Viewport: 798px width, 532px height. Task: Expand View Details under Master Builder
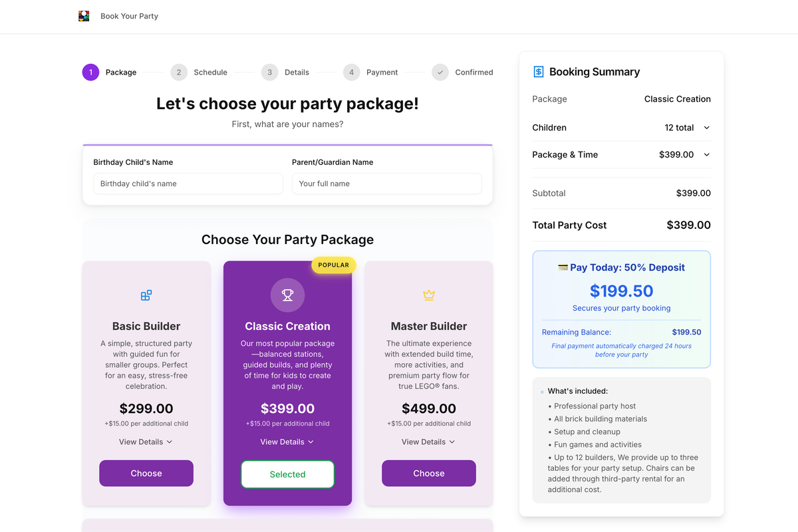click(428, 442)
